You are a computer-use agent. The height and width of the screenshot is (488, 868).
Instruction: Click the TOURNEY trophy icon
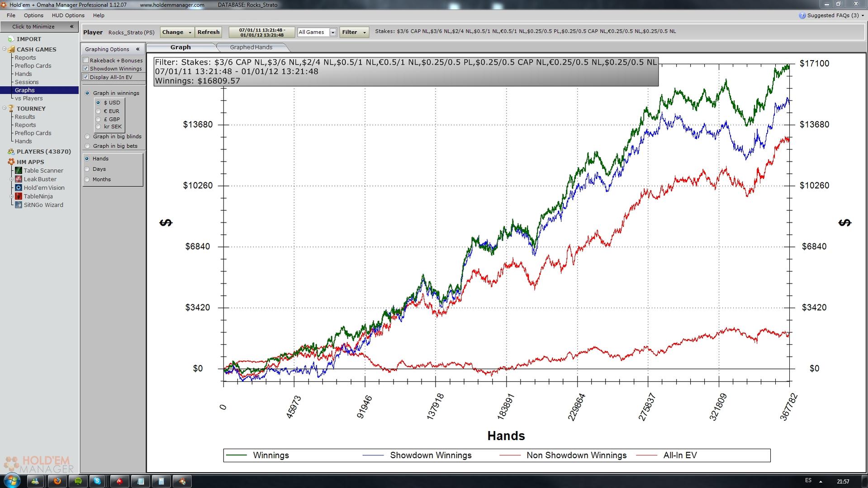coord(11,109)
